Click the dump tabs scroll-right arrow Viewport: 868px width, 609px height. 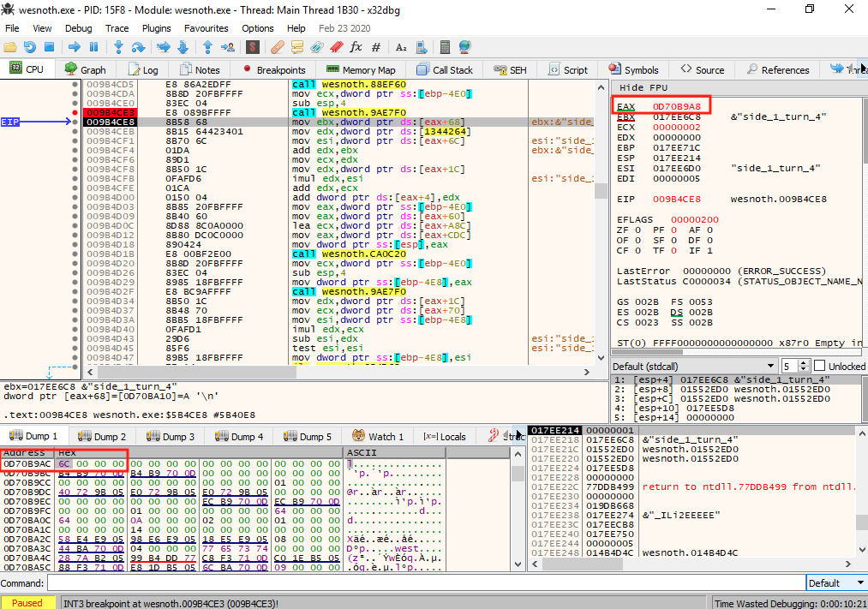point(519,436)
